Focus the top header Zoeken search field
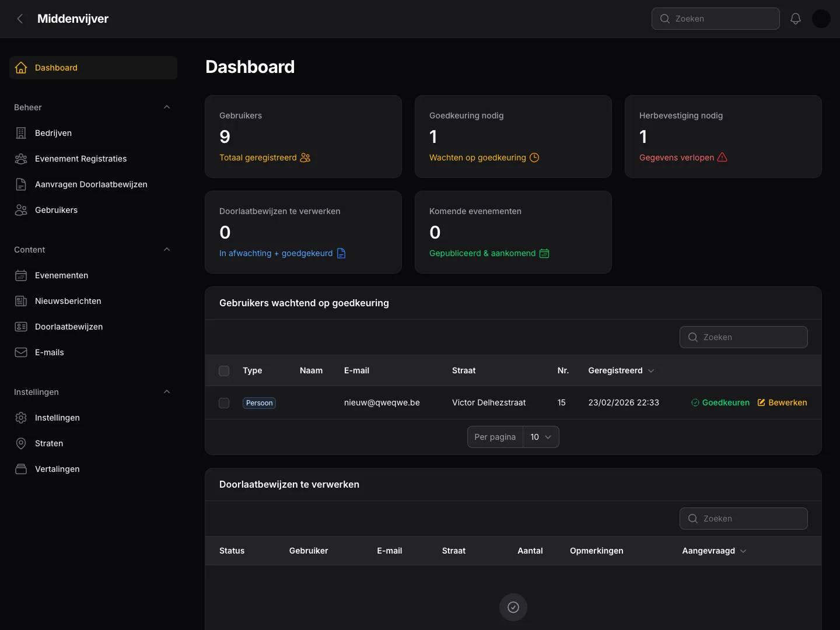The image size is (840, 630). tap(716, 19)
